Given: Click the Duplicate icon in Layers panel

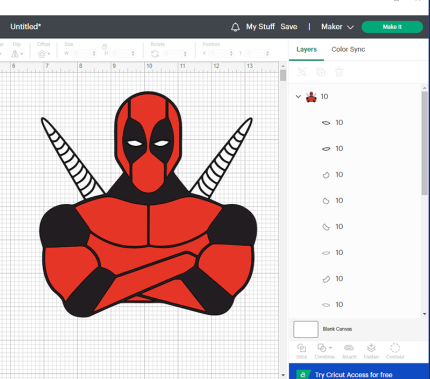Looking at the screenshot, I should click(320, 72).
